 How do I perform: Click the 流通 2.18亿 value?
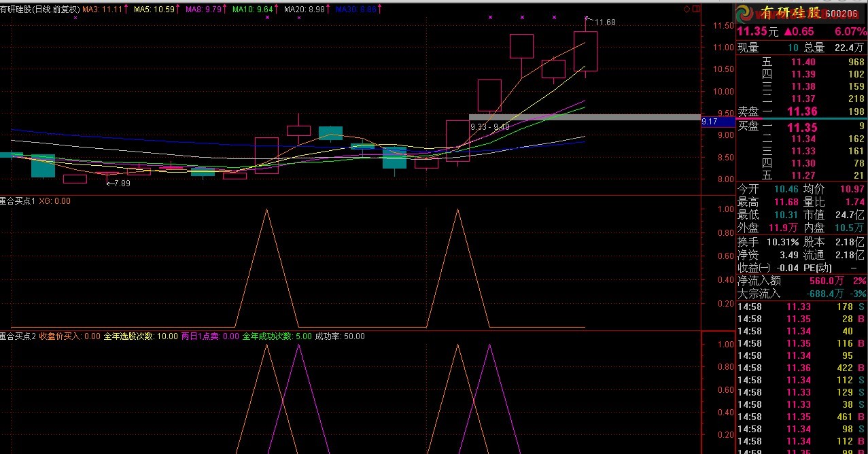pyautogui.click(x=834, y=255)
